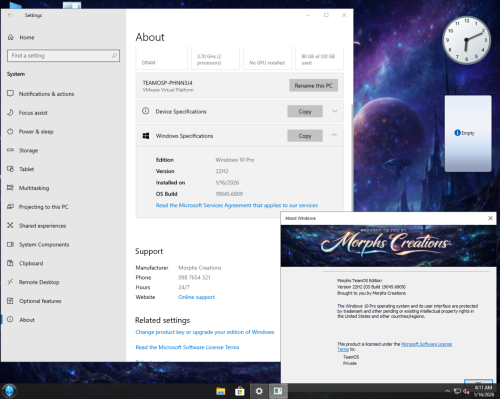Click the Empty gadget info icon
This screenshot has width=500, height=399.
[x=457, y=133]
